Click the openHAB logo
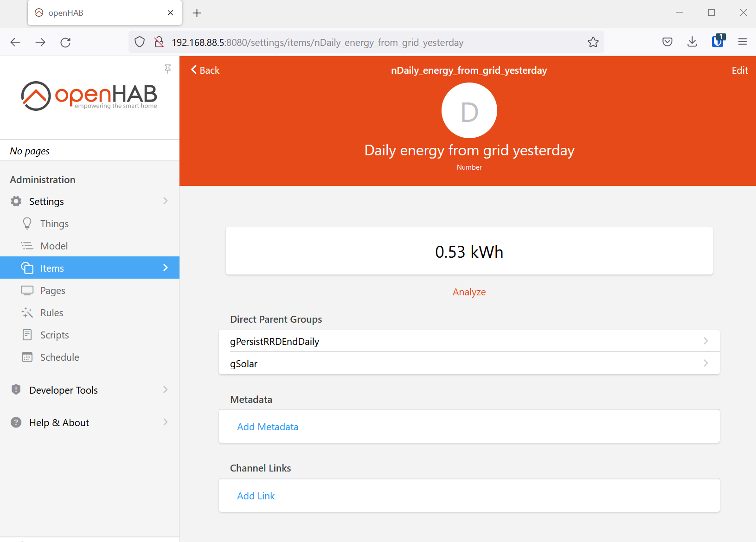Image resolution: width=756 pixels, height=542 pixels. (x=89, y=96)
